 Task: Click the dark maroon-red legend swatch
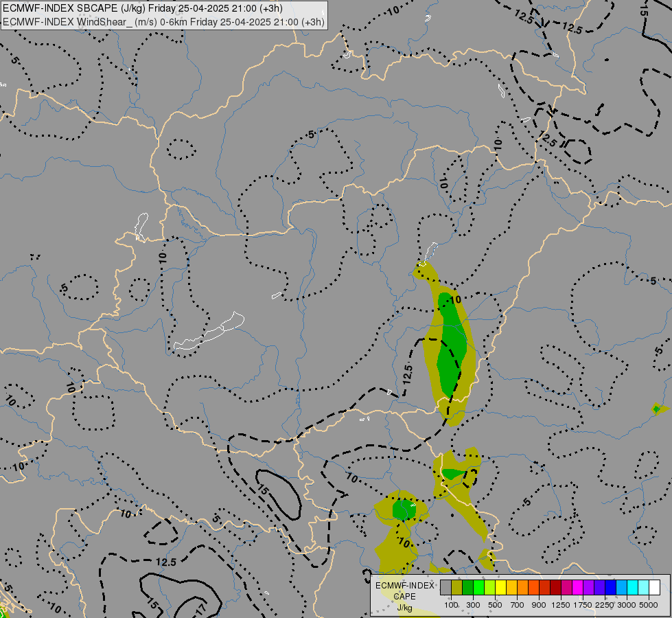click(x=555, y=588)
